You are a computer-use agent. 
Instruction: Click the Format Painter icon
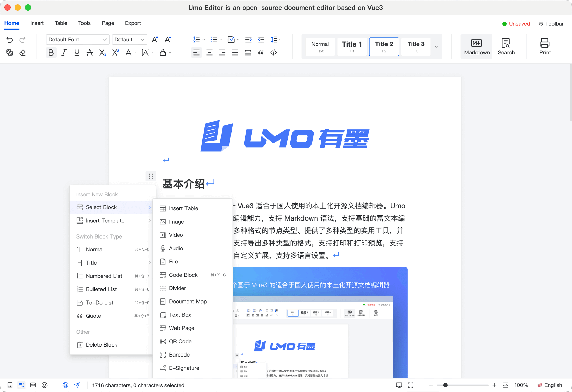(10, 52)
